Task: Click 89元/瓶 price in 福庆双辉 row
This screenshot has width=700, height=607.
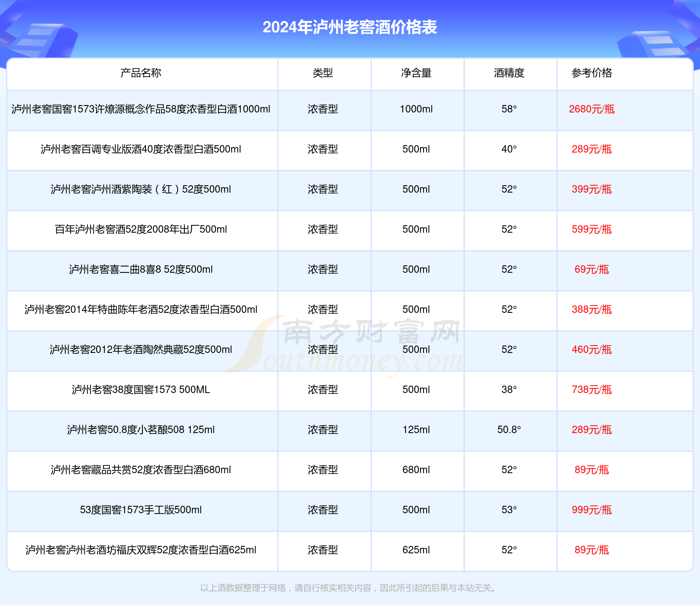Action: click(x=591, y=550)
